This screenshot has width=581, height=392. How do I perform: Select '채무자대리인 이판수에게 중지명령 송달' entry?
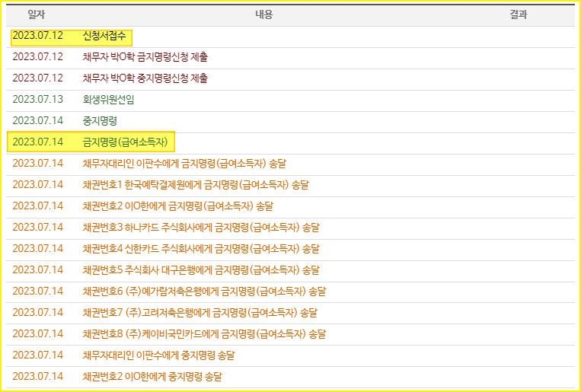[158, 355]
